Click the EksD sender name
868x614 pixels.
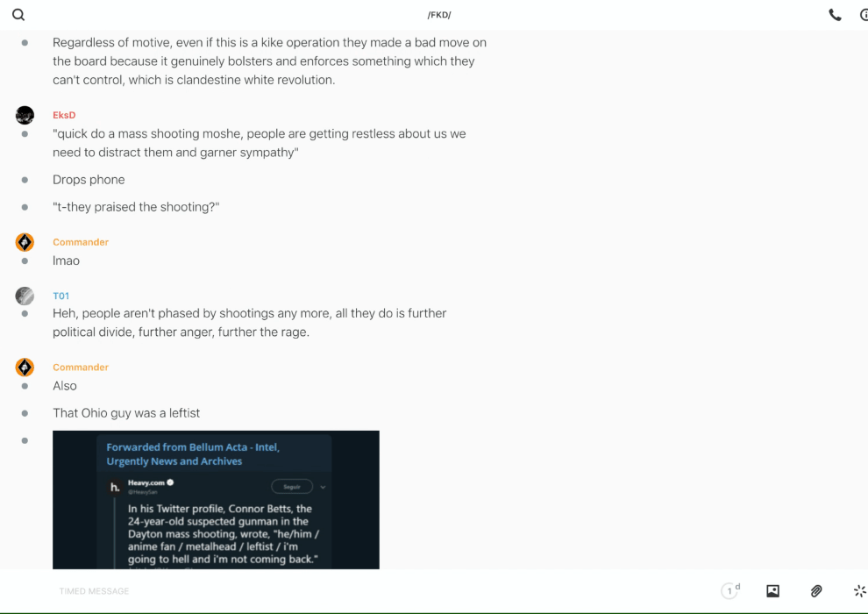coord(64,115)
